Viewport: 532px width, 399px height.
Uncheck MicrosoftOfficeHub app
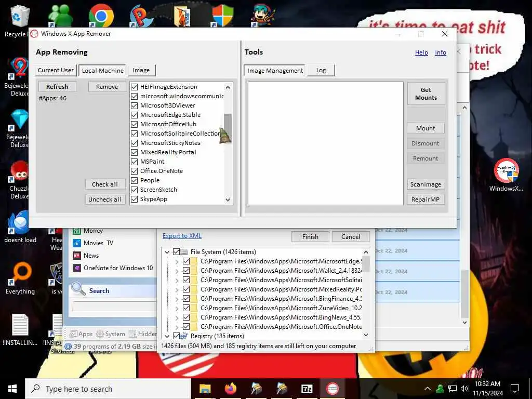point(135,124)
